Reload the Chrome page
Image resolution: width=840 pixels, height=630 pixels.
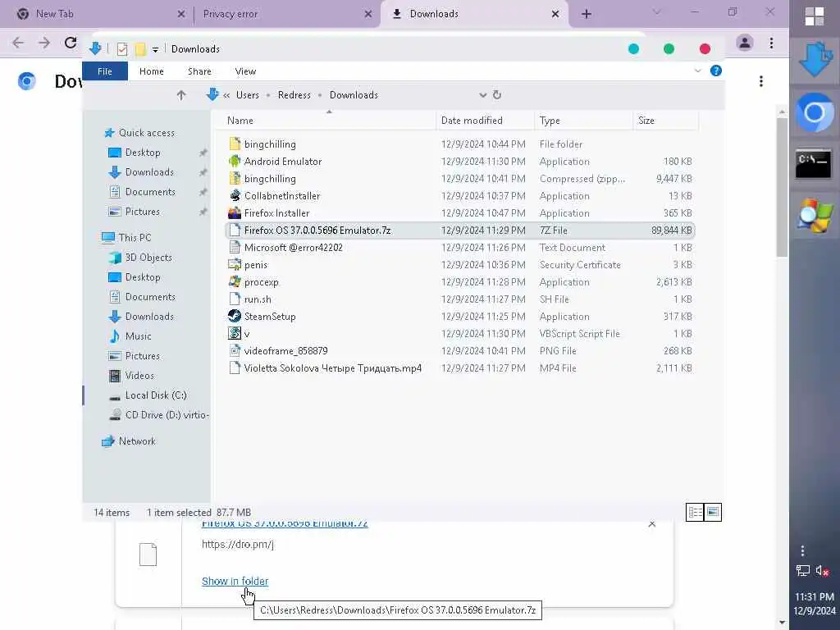pyautogui.click(x=71, y=43)
